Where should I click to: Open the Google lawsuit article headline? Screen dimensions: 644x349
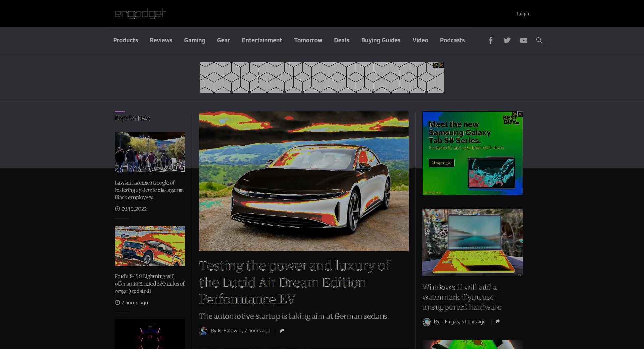[x=149, y=190]
